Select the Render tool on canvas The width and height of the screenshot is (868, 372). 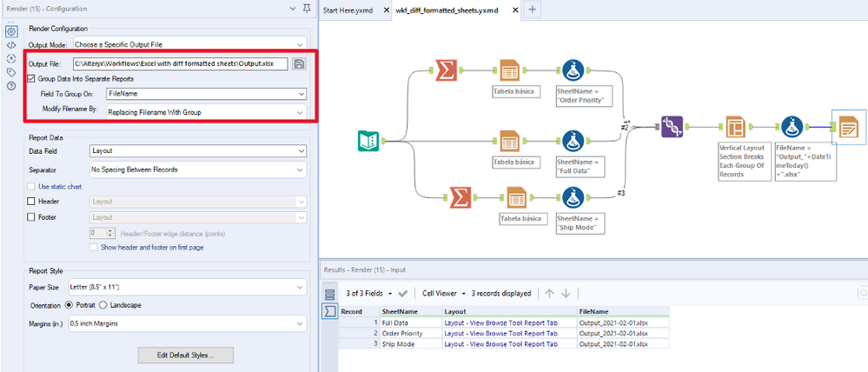pyautogui.click(x=849, y=127)
